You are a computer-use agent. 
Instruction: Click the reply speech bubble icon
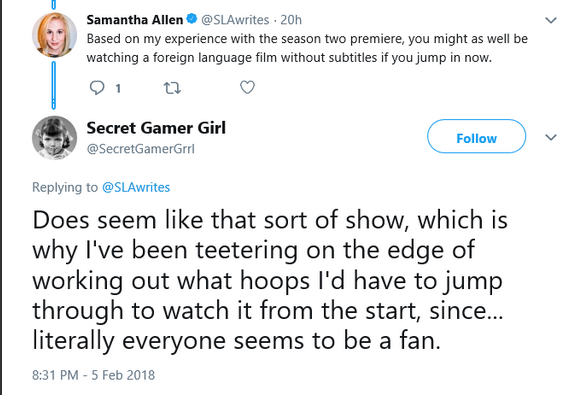coord(97,88)
